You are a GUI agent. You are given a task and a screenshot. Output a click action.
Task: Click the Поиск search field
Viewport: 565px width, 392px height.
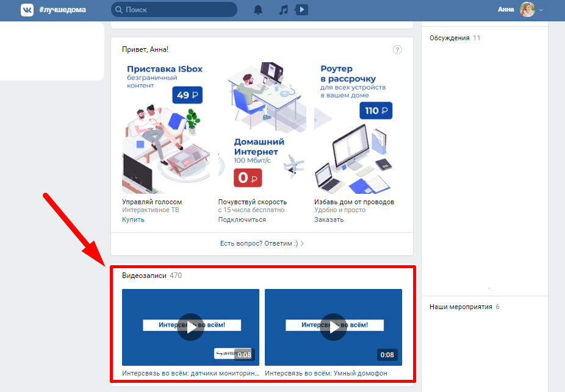(174, 10)
